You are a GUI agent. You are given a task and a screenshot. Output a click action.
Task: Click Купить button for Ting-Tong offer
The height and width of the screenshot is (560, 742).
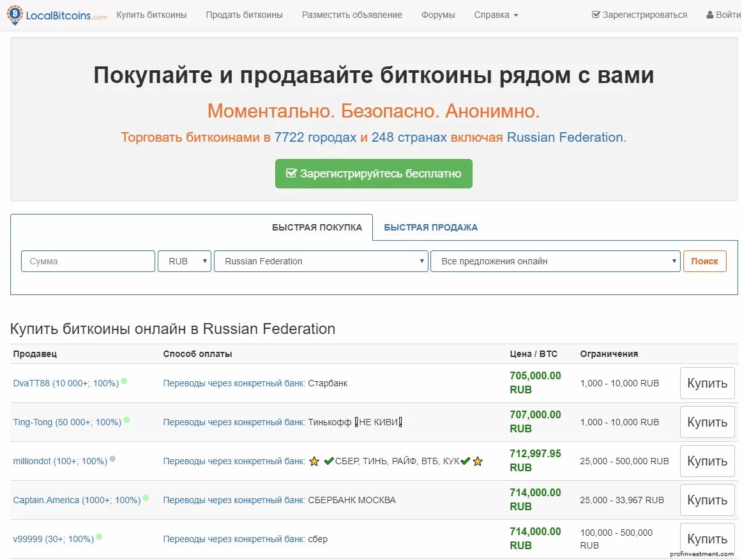(707, 422)
